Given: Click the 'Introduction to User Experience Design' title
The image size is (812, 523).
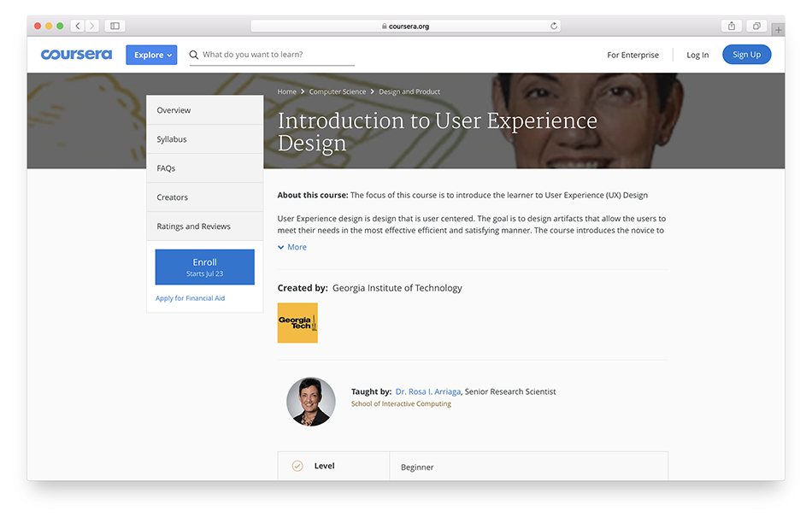Looking at the screenshot, I should 437,132.
